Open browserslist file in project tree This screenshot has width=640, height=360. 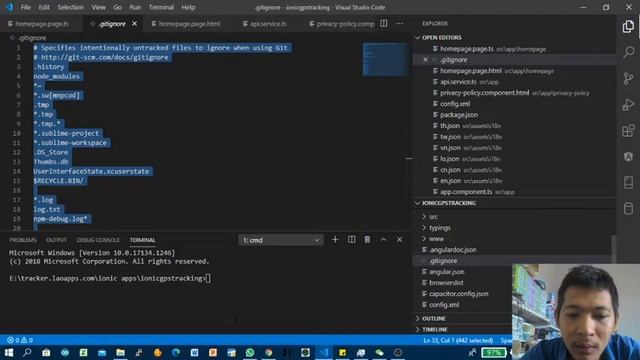click(x=446, y=283)
